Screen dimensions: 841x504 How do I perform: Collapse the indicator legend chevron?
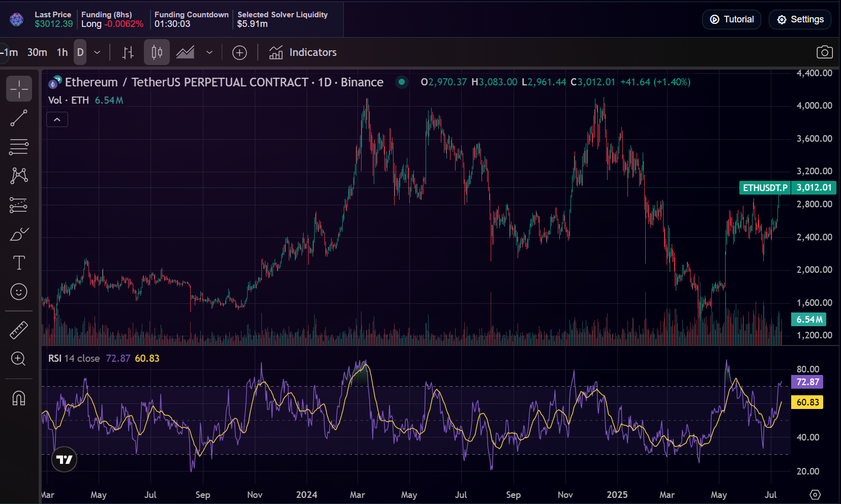pos(57,120)
